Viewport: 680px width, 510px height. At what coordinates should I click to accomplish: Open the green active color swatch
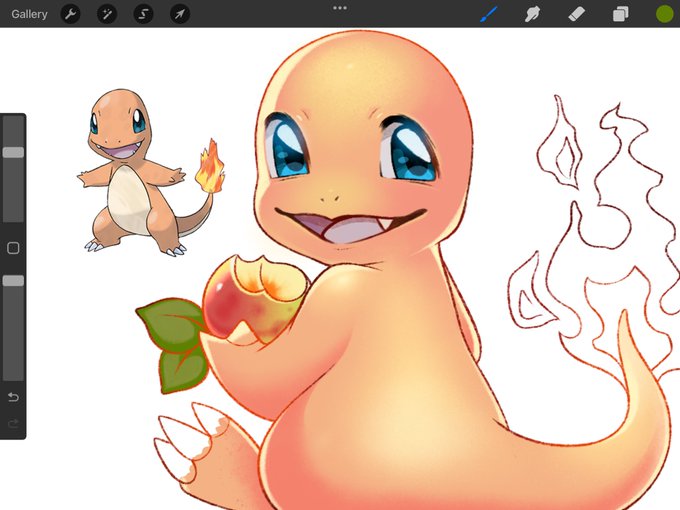click(664, 14)
